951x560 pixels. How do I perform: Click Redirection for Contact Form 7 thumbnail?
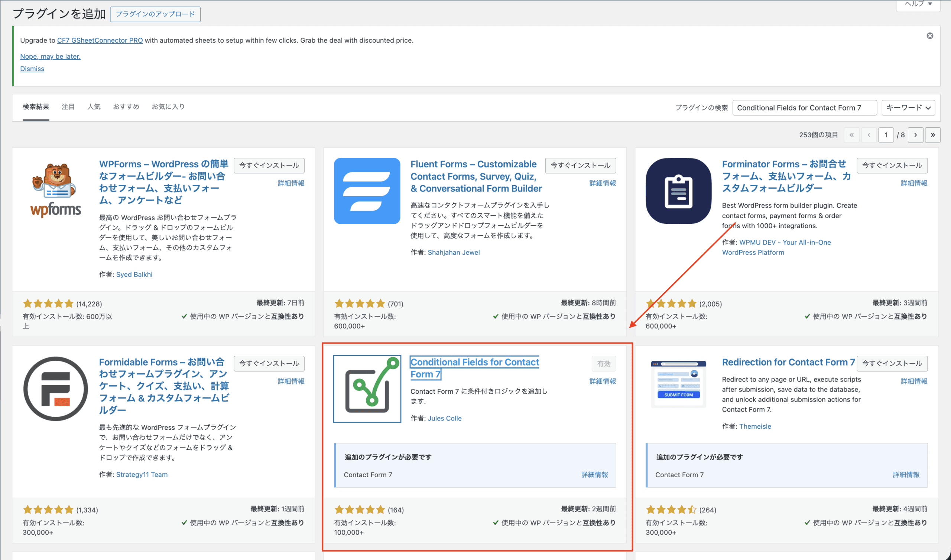678,384
